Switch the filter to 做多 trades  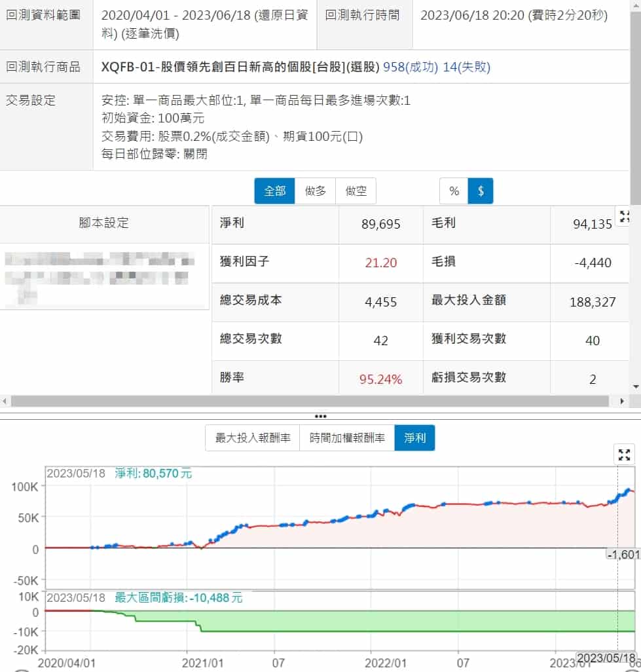[315, 191]
